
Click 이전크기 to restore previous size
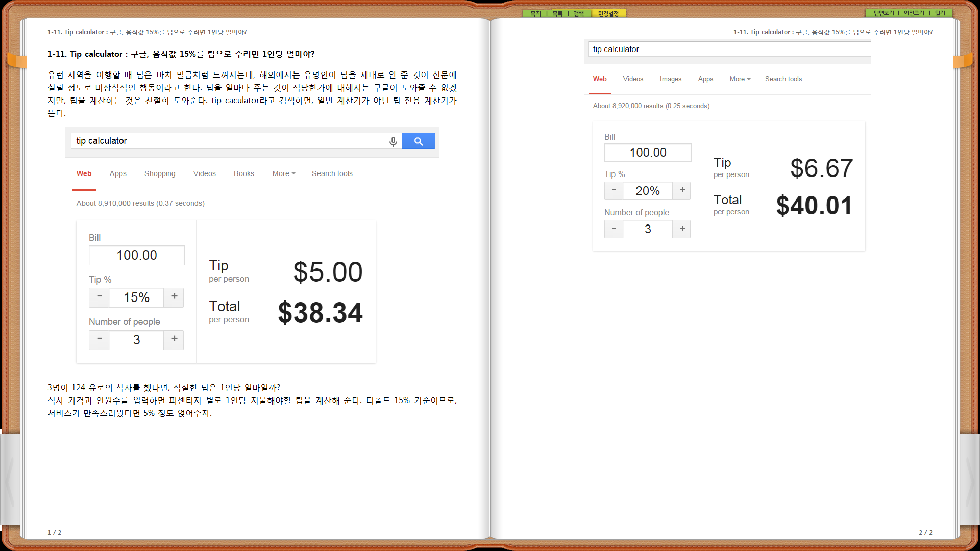coord(914,13)
